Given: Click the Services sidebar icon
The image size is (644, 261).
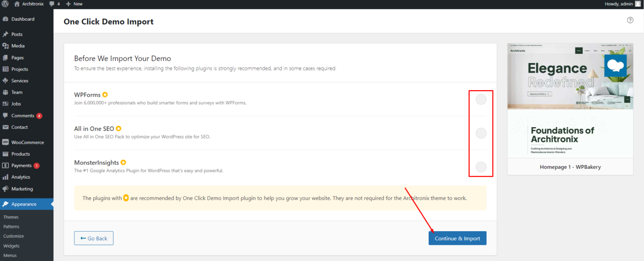Looking at the screenshot, I should click(6, 81).
